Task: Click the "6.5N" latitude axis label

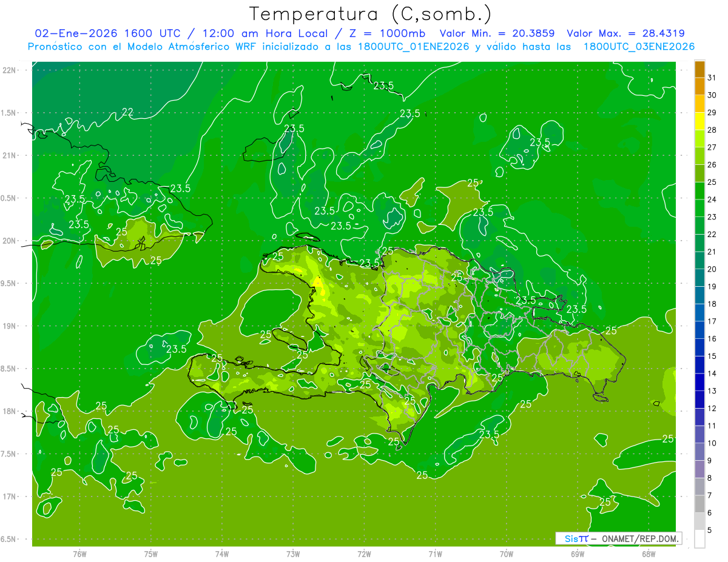Action: point(9,539)
